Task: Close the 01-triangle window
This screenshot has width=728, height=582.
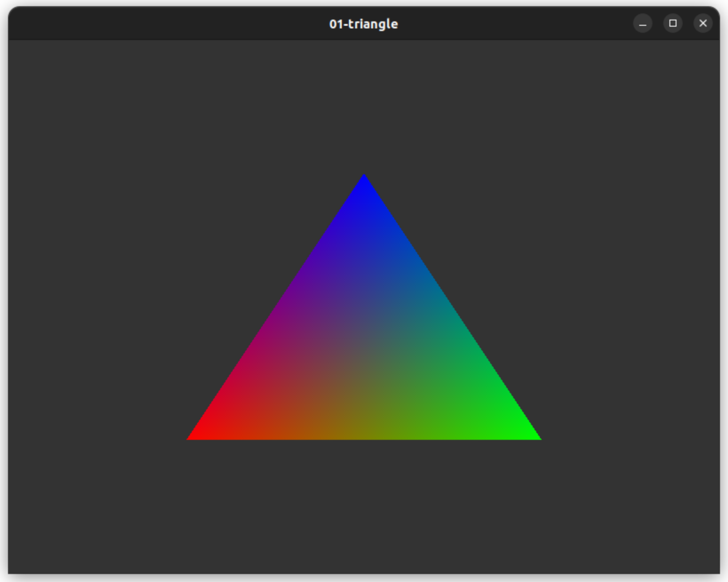Action: click(x=703, y=24)
